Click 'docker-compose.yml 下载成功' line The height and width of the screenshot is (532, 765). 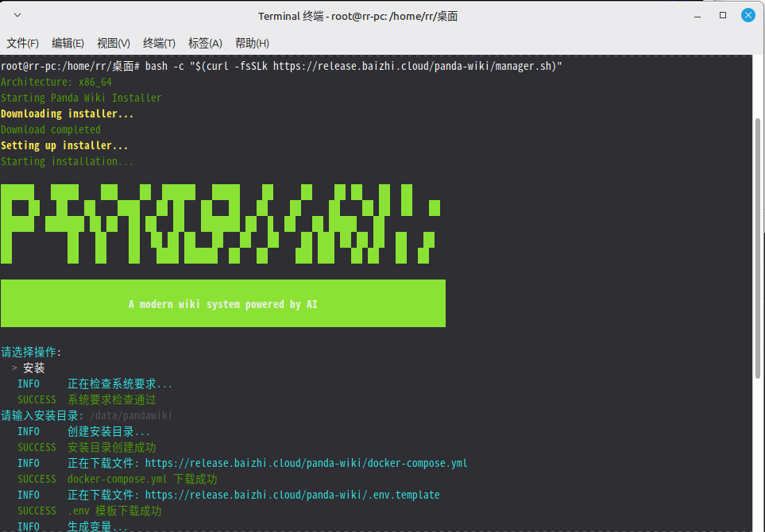pyautogui.click(x=142, y=479)
